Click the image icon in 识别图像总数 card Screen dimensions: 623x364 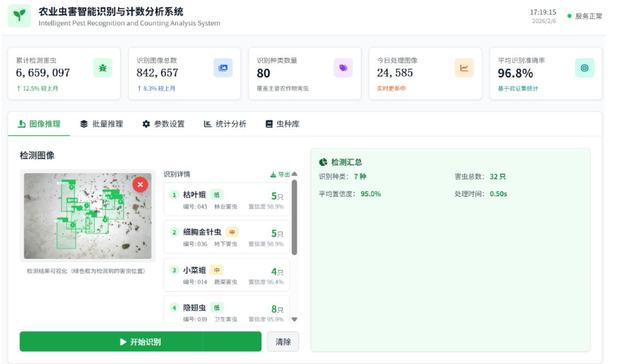(x=223, y=68)
